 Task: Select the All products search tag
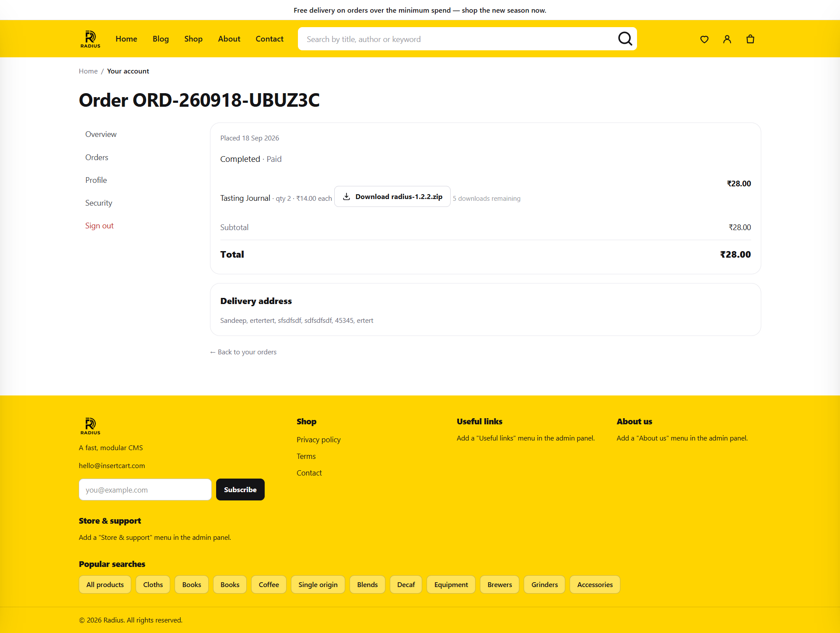pos(105,584)
